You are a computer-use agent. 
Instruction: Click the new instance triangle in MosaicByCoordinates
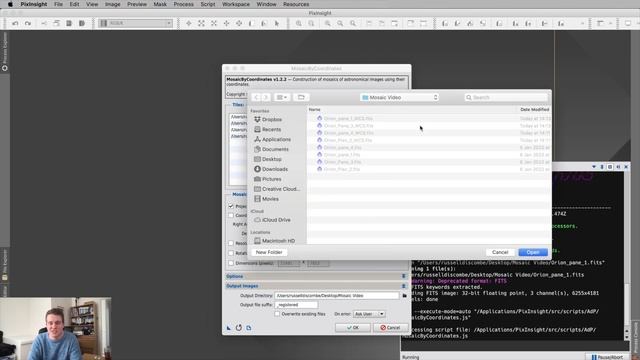coord(229,328)
